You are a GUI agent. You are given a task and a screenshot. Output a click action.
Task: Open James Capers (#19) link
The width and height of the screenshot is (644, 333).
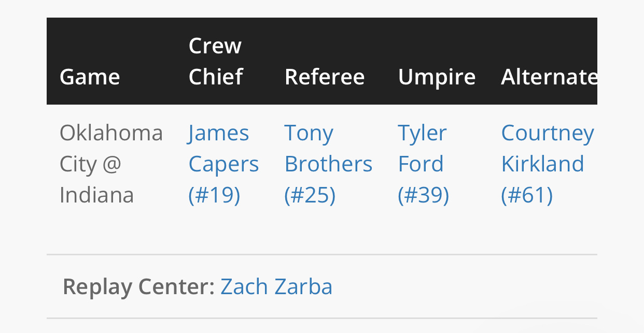click(223, 164)
